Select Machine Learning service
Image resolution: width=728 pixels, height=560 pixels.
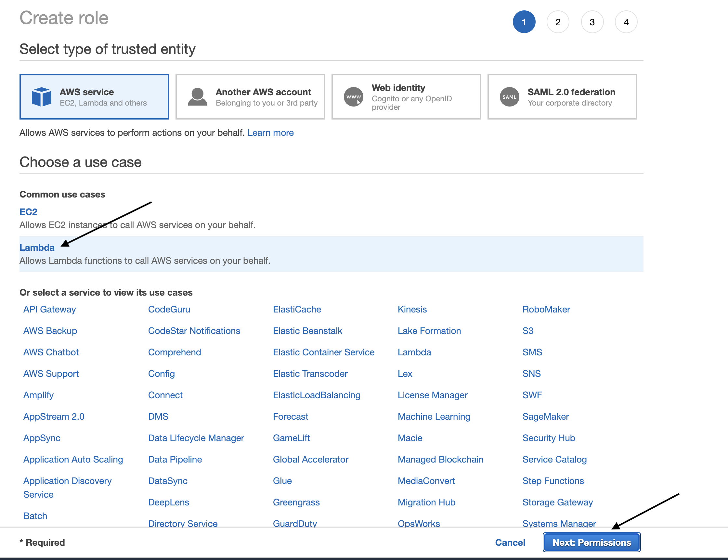click(434, 416)
